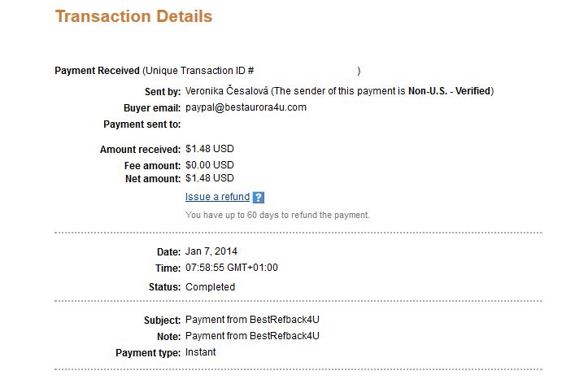588x384 pixels.
Task: Click the Note text Payment from BestRefback4U
Action: 252,336
